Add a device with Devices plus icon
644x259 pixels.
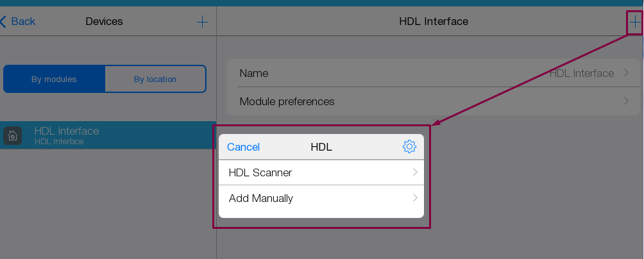coord(202,22)
